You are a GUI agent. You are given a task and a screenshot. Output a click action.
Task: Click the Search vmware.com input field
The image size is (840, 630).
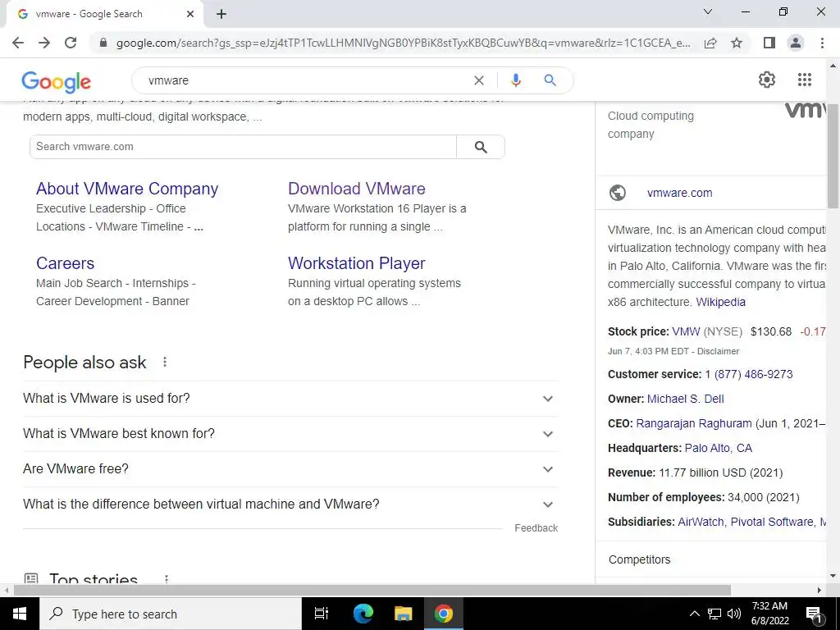(x=243, y=147)
